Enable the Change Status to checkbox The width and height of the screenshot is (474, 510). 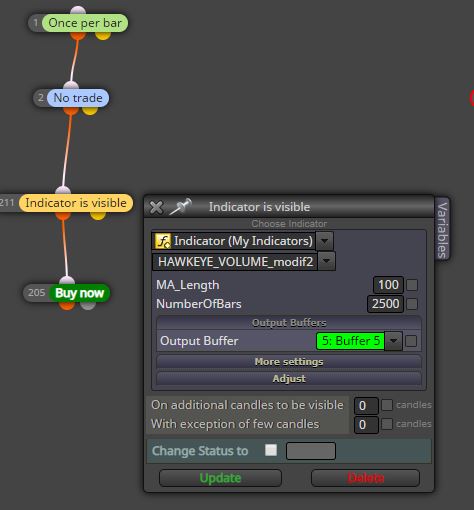271,450
